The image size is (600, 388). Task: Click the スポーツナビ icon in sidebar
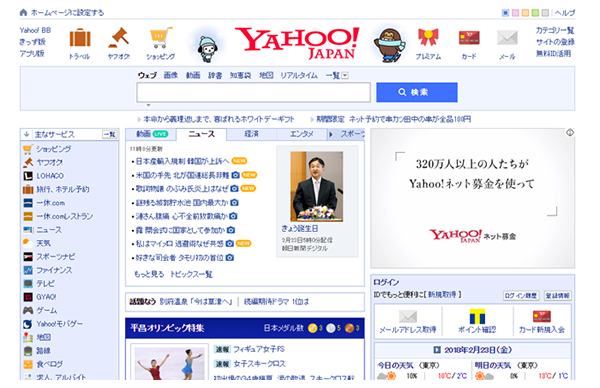click(x=28, y=256)
